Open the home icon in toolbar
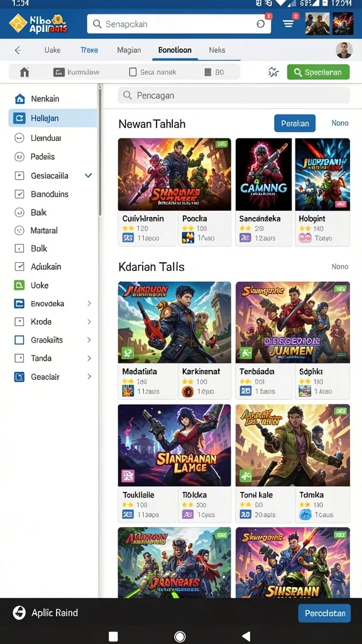The width and height of the screenshot is (362, 644). coord(25,72)
